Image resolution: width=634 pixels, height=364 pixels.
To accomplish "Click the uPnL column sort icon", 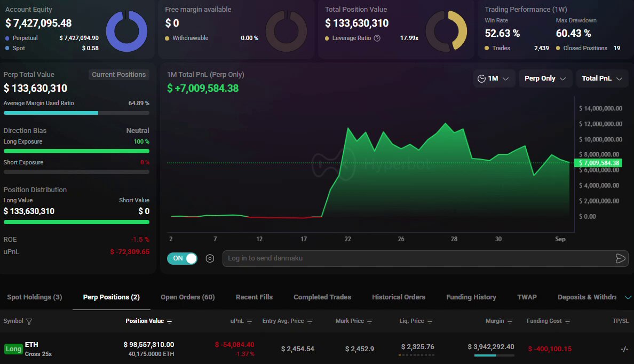I will coord(249,321).
